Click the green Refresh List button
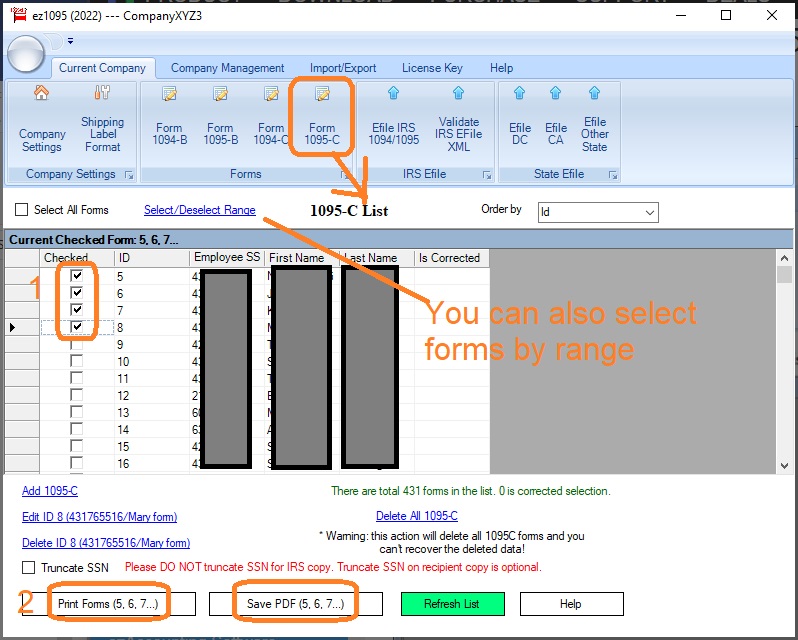 click(451, 604)
